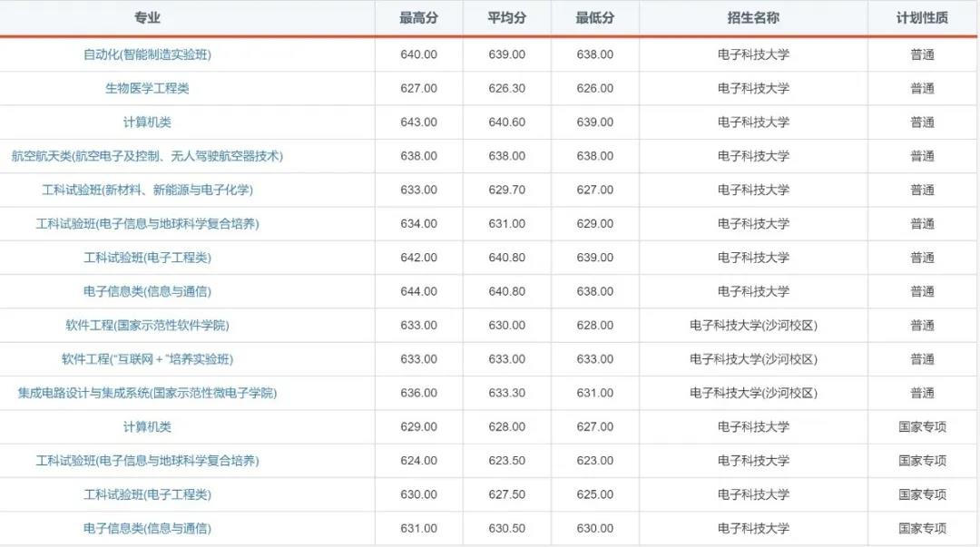Click the 国家专项 cell in last row

tap(923, 528)
